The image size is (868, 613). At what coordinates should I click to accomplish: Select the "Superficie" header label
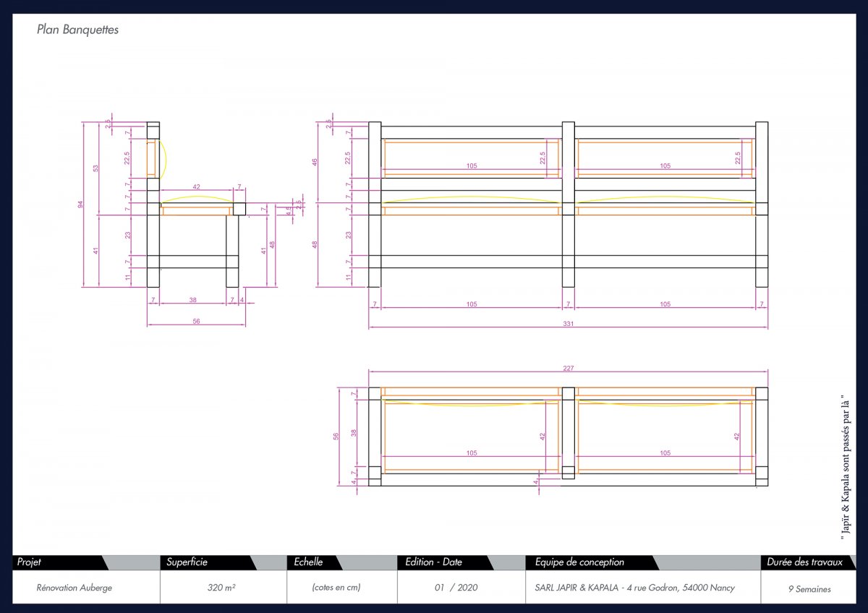point(187,562)
